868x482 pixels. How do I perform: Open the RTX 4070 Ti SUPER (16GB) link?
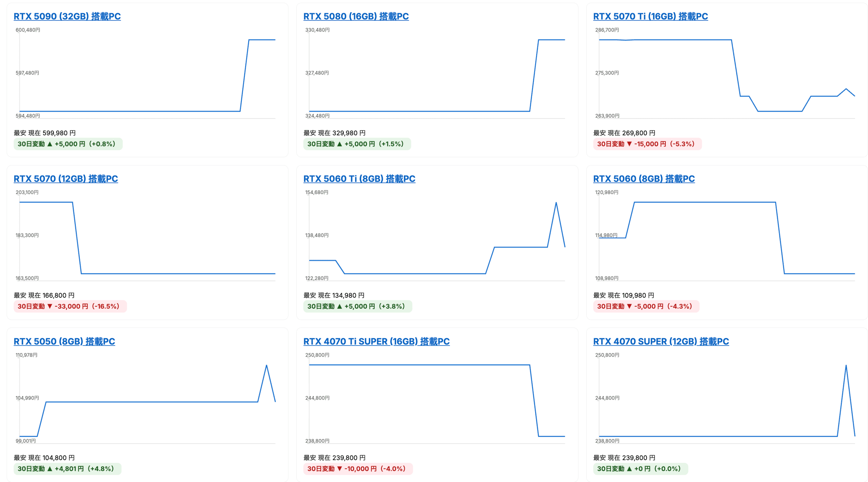tap(376, 341)
